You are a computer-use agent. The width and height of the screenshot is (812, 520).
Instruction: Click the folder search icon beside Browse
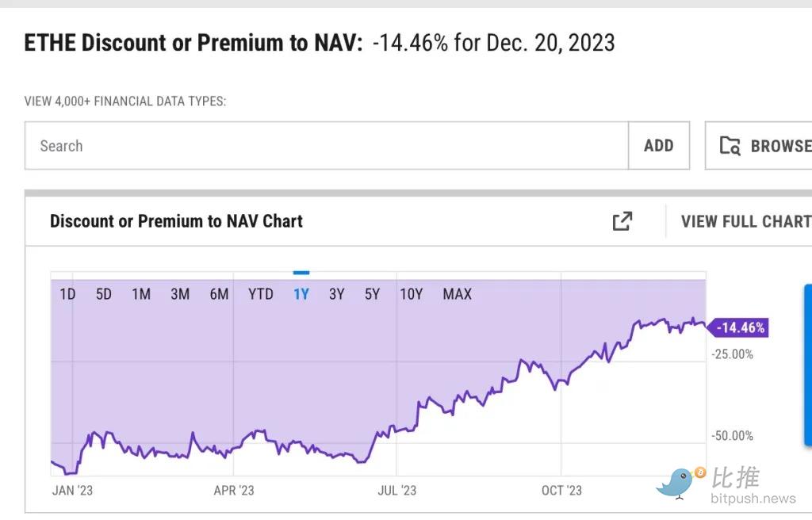(730, 146)
